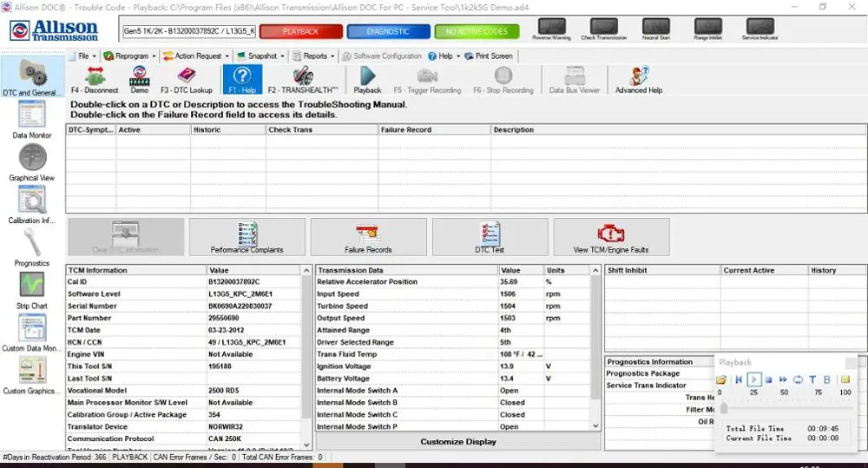
Task: Click the playback position slider track
Action: tap(786, 407)
